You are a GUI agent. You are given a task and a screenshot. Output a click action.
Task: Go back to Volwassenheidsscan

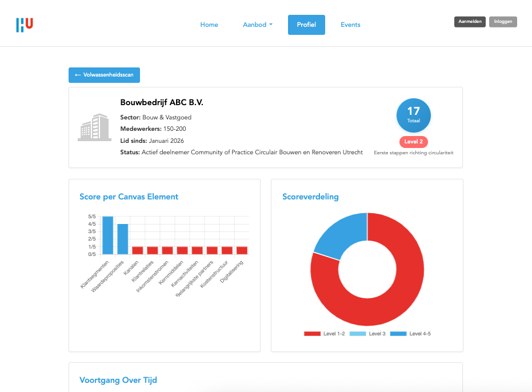click(104, 75)
